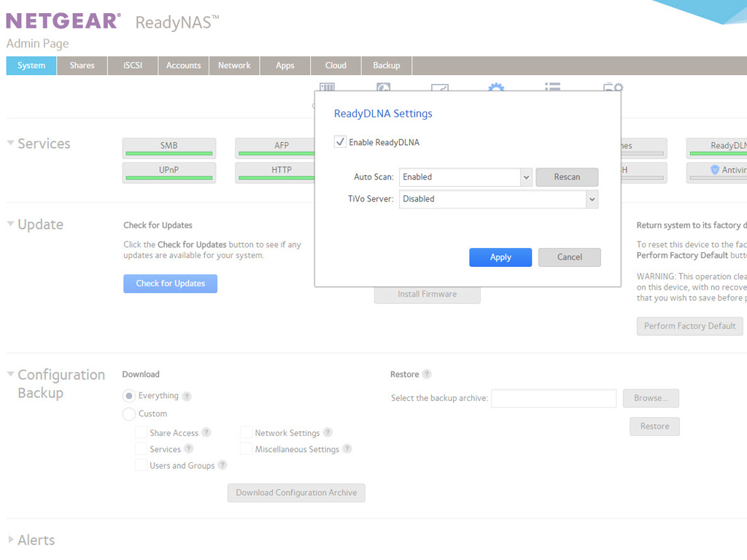Click the NETGEAR logo

coord(63,21)
